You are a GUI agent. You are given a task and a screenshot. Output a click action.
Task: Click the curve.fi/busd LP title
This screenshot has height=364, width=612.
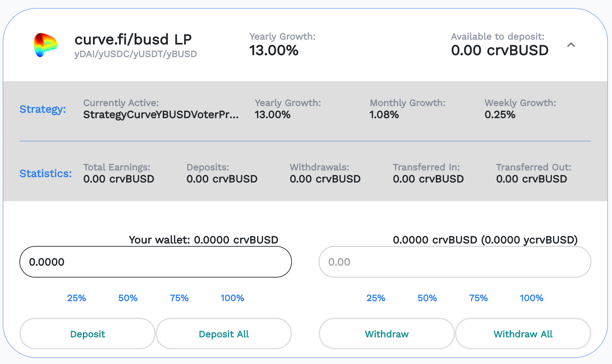[133, 39]
